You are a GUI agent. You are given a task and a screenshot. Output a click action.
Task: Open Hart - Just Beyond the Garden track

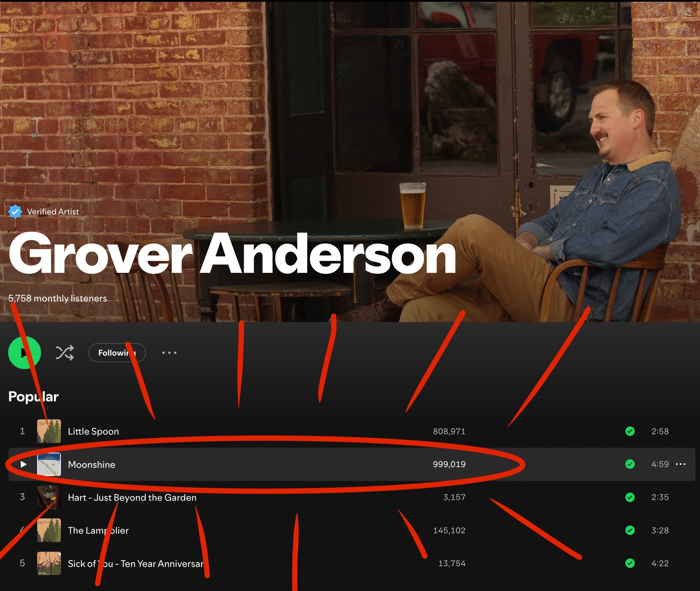pos(132,498)
